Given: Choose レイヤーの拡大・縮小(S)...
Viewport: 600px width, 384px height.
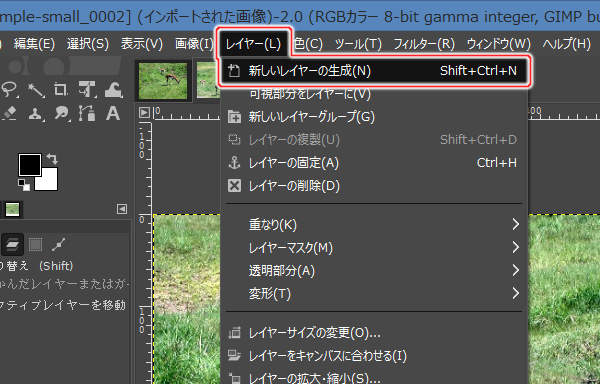Looking at the screenshot, I should pos(374,378).
